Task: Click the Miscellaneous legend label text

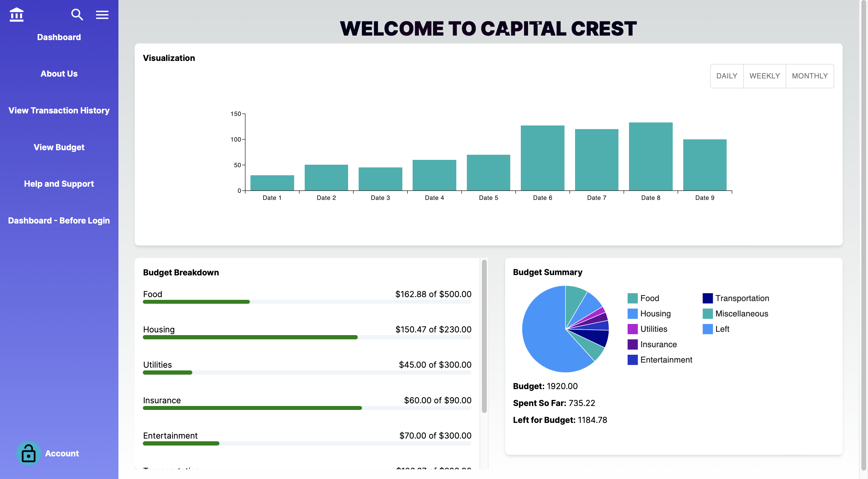Action: tap(742, 314)
